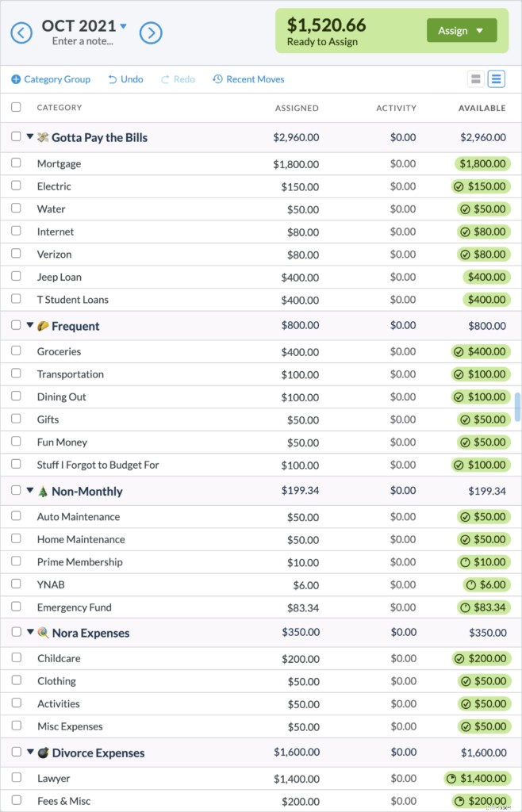Navigate to the previous month arrow
Viewport: 522px width, 812px height.
21,33
